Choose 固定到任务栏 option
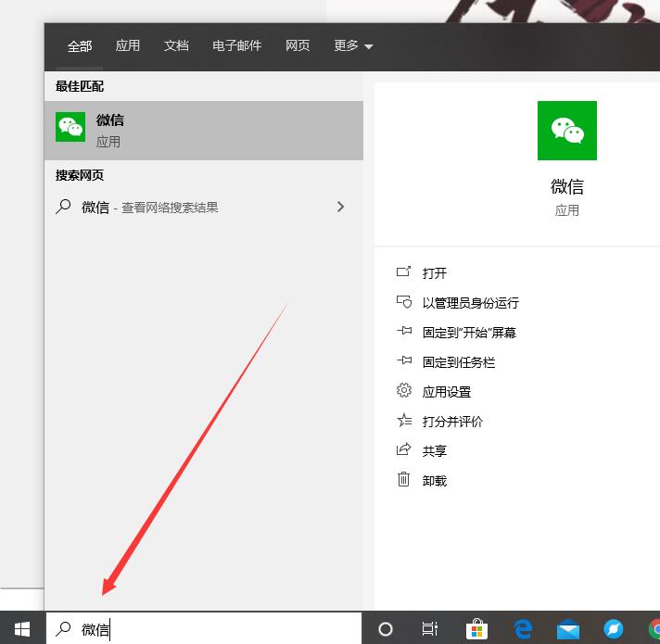The height and width of the screenshot is (644, 660). tap(459, 362)
